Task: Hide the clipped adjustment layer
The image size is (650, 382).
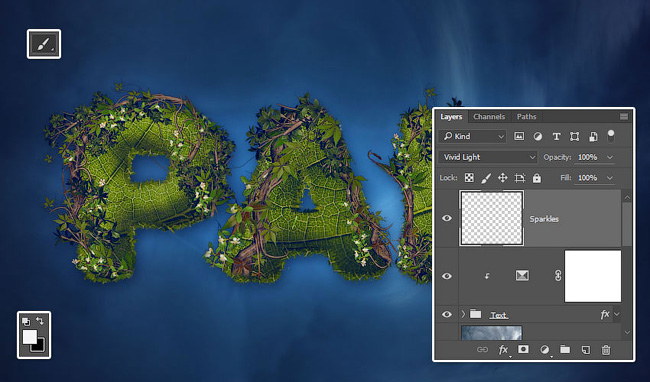Action: [447, 276]
